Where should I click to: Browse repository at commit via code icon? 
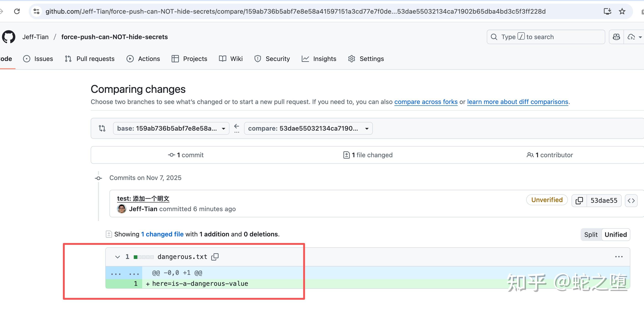(631, 200)
